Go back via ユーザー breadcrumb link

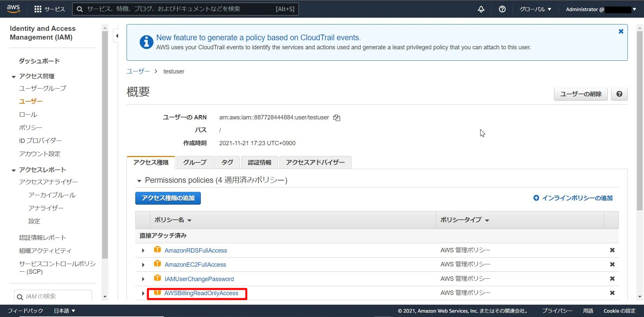(138, 71)
